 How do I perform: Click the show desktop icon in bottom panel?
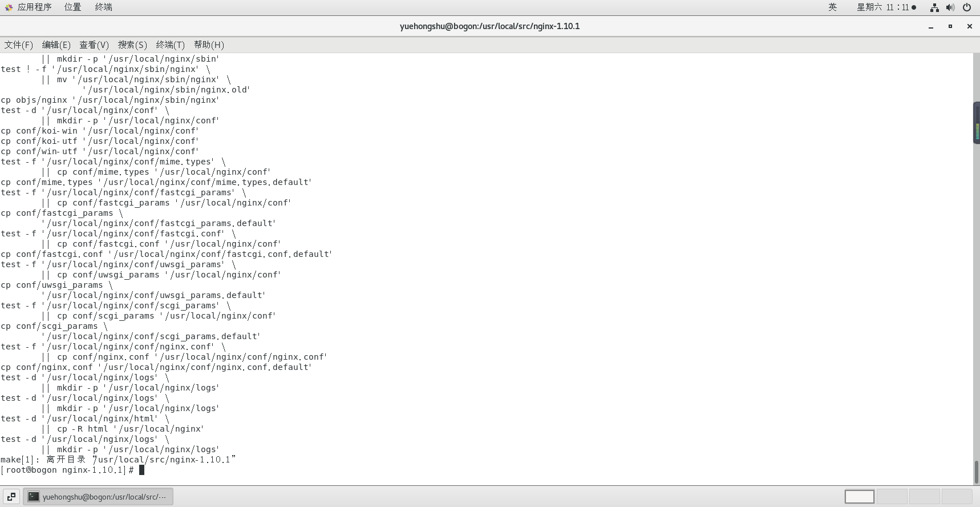[11, 497]
